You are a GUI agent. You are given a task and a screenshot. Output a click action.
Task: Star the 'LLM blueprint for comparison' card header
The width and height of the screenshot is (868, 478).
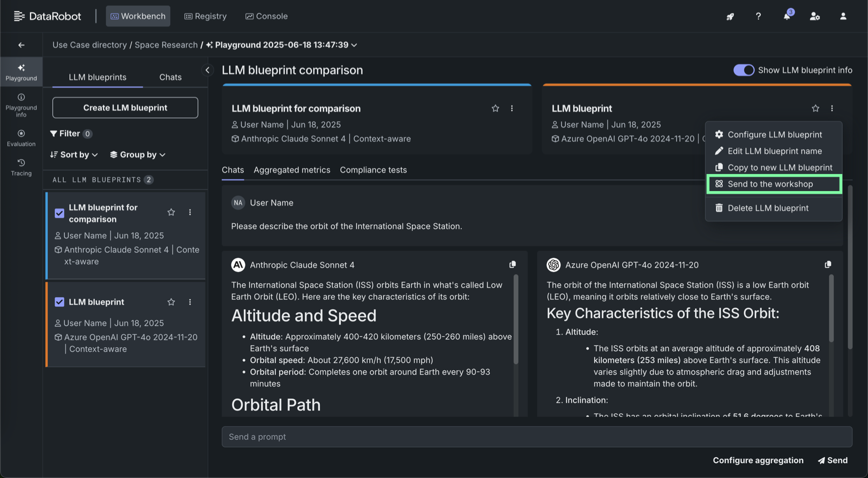495,108
